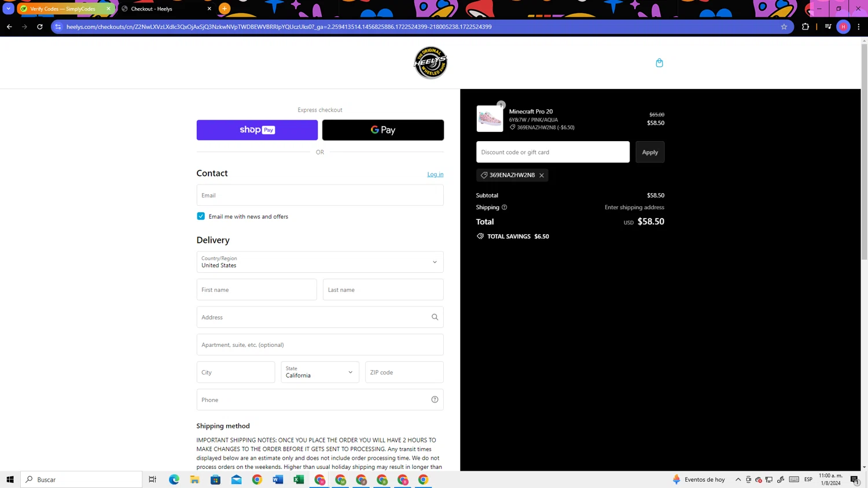The image size is (868, 488).
Task: Open the State dropdown showing California
Action: click(320, 372)
